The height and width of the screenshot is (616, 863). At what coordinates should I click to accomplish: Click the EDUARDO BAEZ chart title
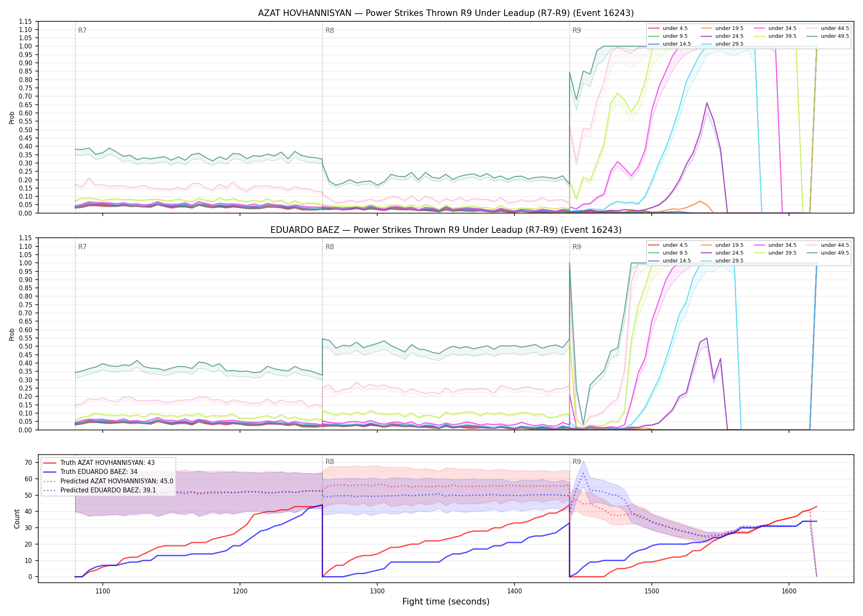point(446,230)
